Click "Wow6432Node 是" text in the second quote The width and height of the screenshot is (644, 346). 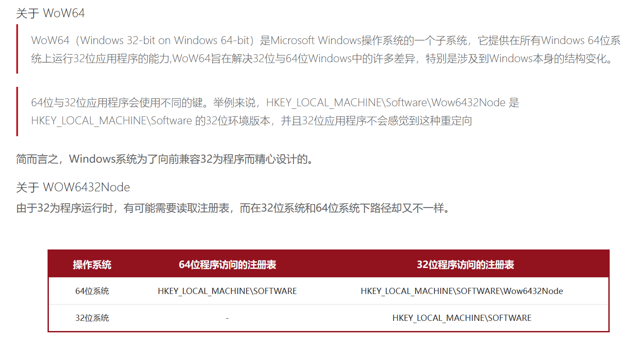click(475, 103)
